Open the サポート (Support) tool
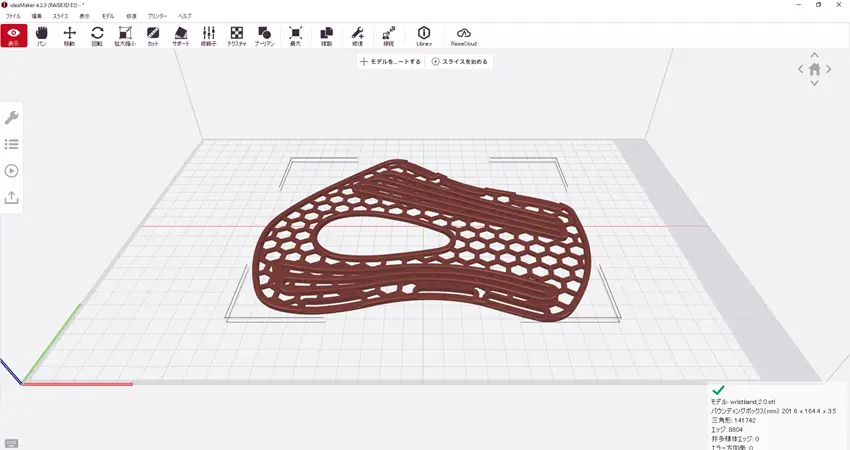This screenshot has width=850, height=450. 181,37
